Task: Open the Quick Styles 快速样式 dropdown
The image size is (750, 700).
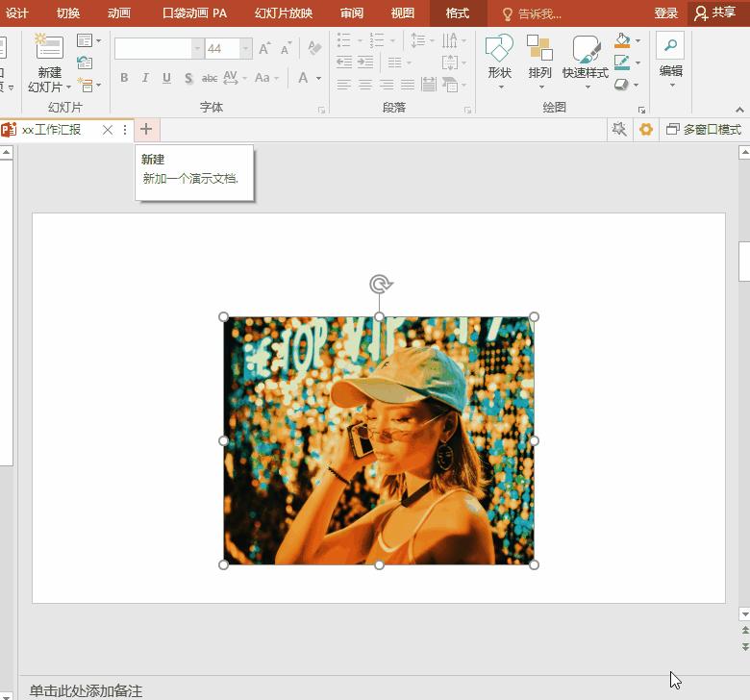Action: 586,62
